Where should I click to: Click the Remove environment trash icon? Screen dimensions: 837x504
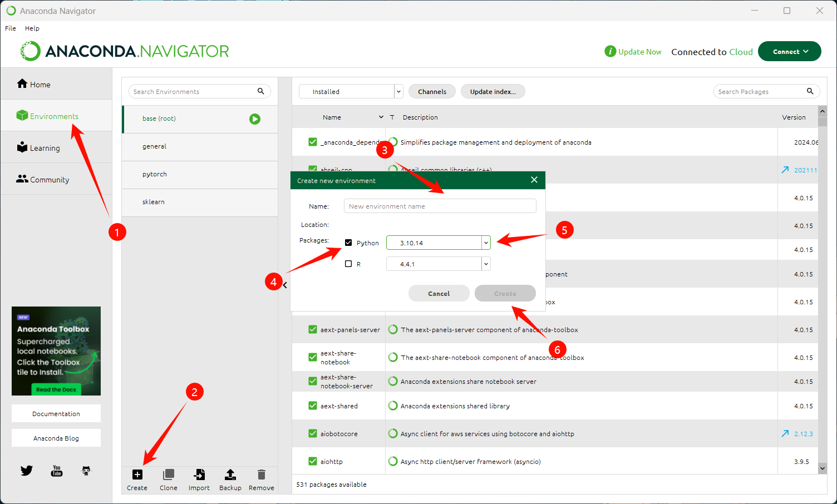pyautogui.click(x=261, y=475)
